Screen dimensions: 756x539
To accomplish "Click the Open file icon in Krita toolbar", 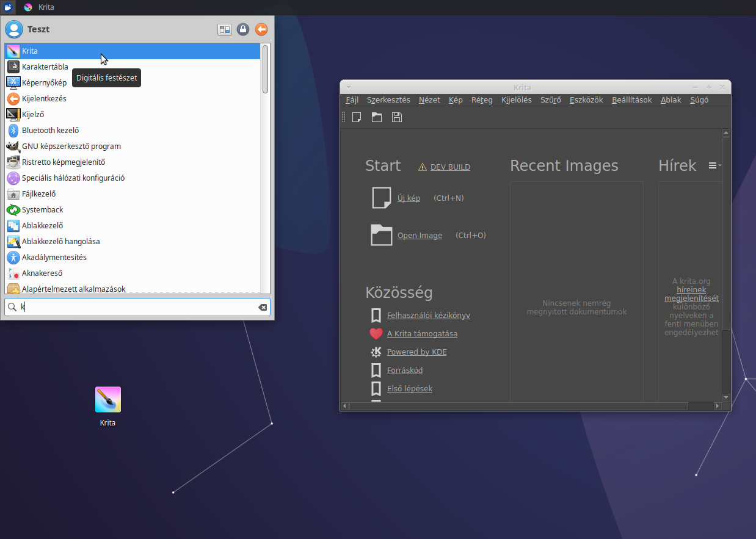I will [x=377, y=117].
